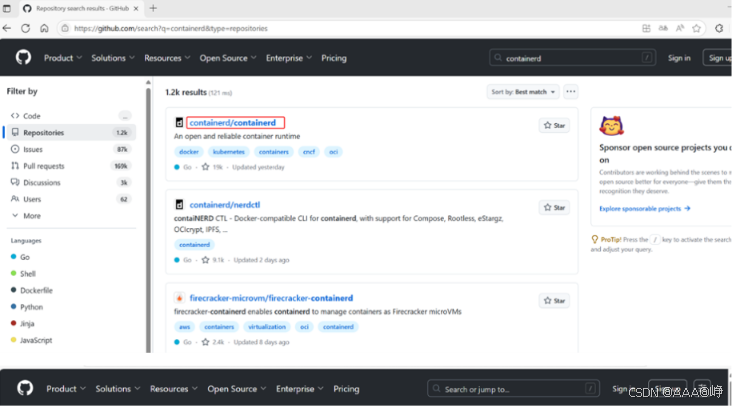Filter results by Issues
This screenshot has width=733, height=406.
(x=70, y=149)
